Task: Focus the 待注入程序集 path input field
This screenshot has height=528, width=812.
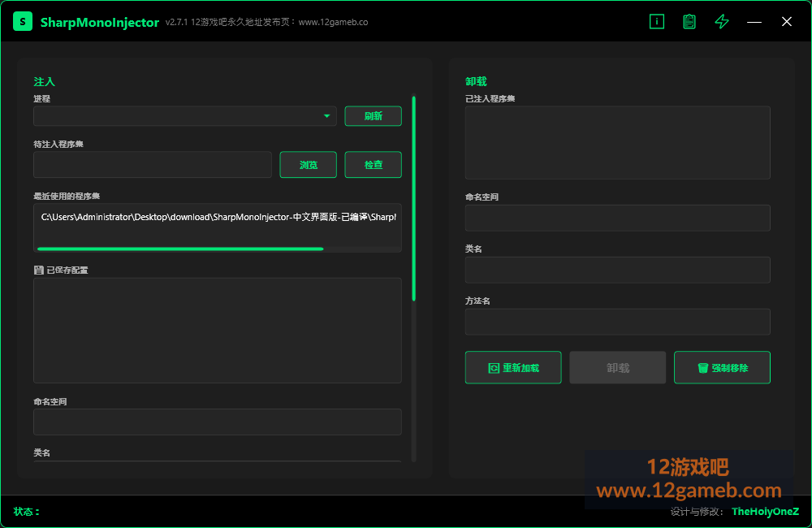Action: 153,165
